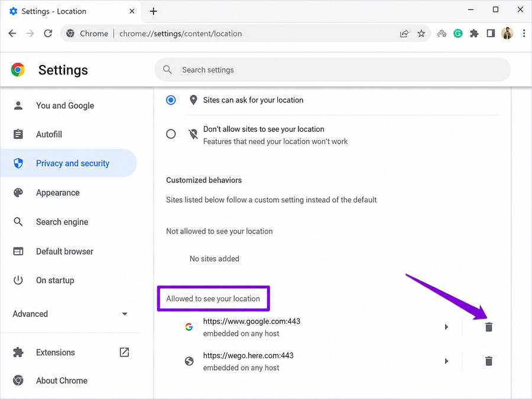Click the location pin icon beside Sites can ask
This screenshot has width=532, height=399.
(193, 100)
